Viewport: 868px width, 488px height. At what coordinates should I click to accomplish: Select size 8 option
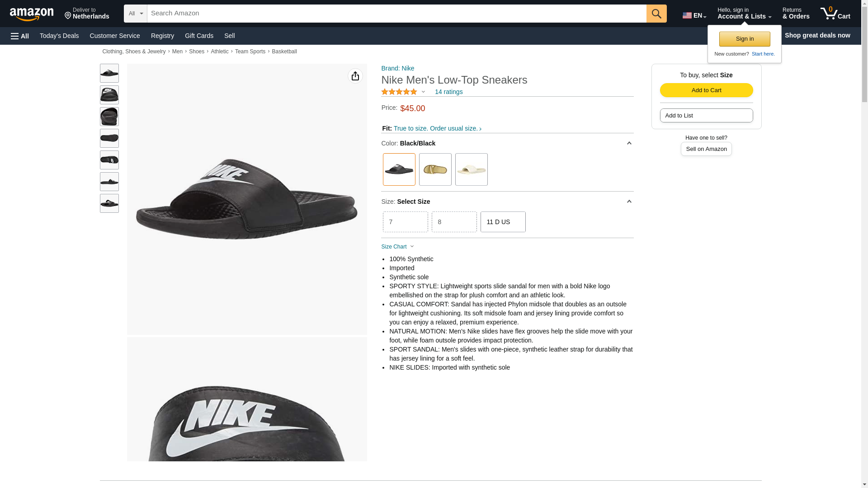[x=454, y=222]
